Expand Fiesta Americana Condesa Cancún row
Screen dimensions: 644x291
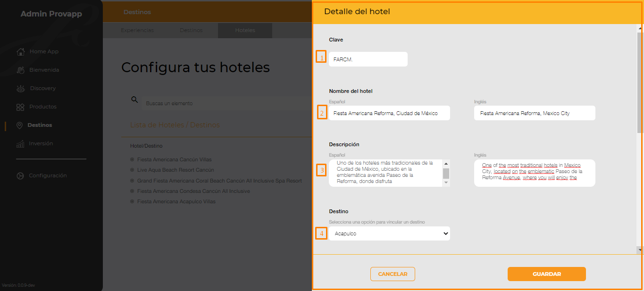(132, 191)
